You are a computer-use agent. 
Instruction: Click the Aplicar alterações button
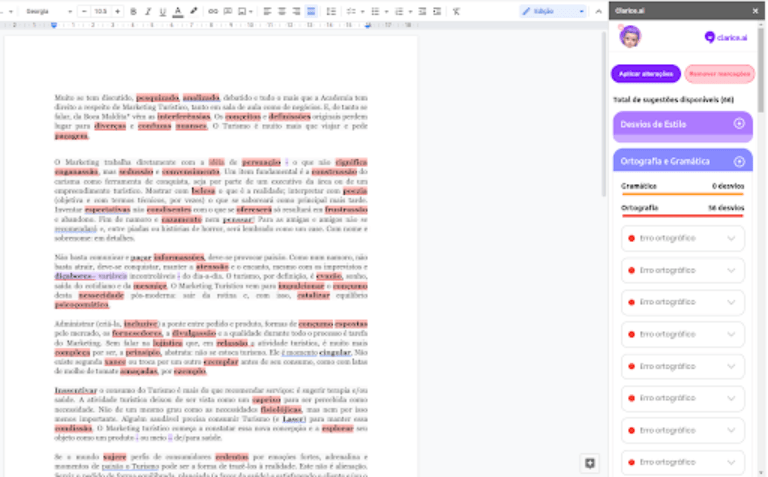(646, 73)
